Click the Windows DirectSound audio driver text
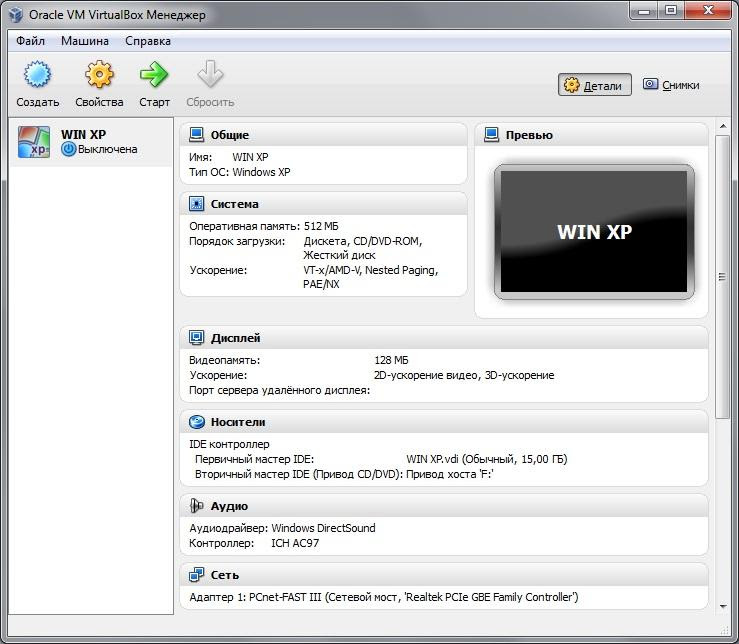The height and width of the screenshot is (644, 739). pos(323,528)
